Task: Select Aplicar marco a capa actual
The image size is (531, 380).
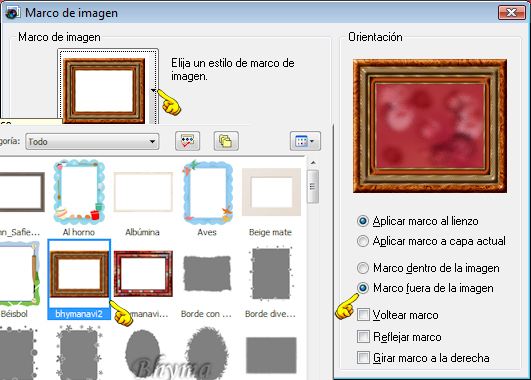Action: tap(431, 241)
